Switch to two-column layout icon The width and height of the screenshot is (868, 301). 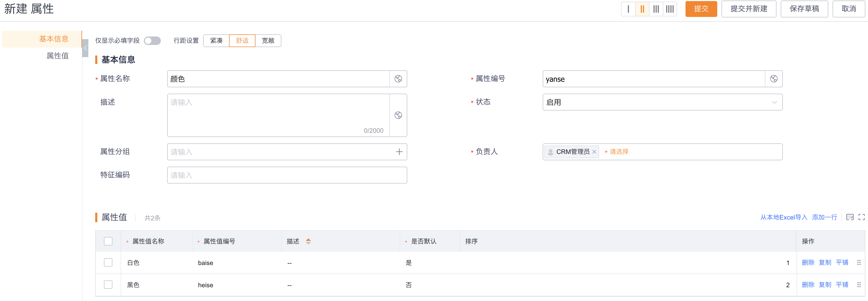(642, 9)
